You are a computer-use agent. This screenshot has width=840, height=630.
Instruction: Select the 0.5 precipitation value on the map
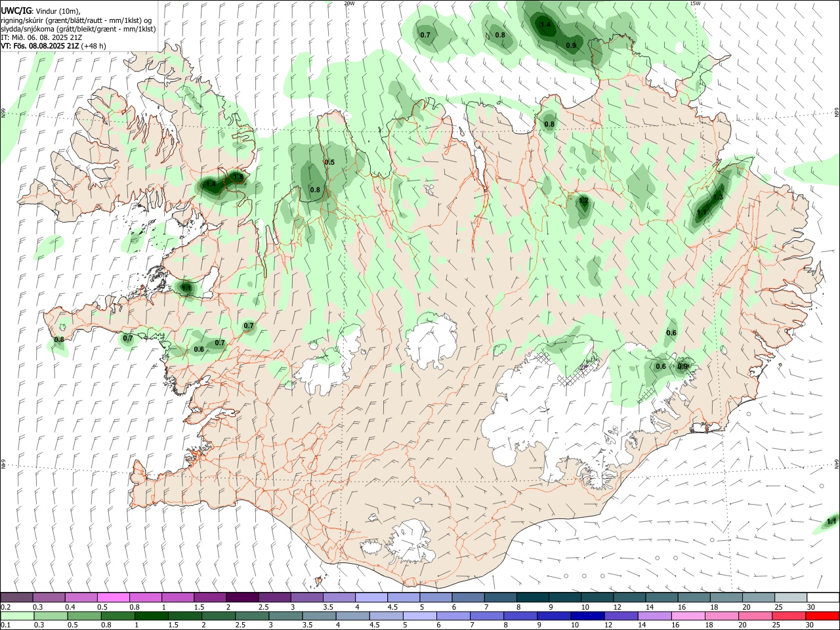pyautogui.click(x=329, y=163)
